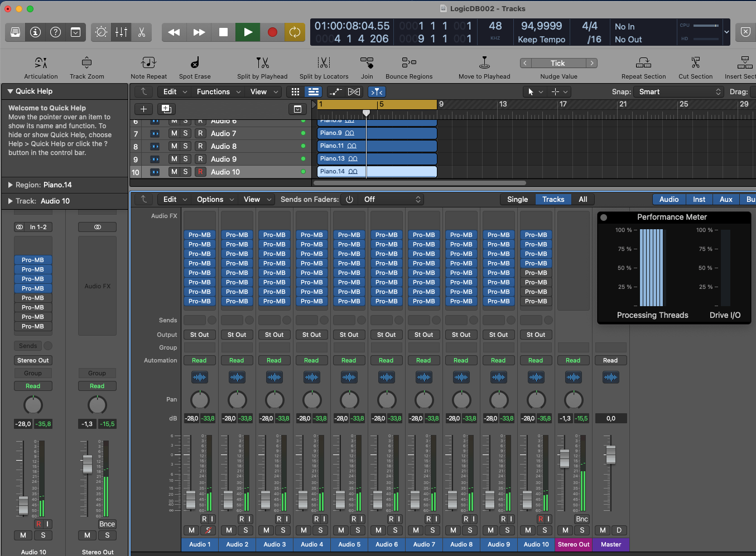Switch mixer view to All tab
The height and width of the screenshot is (556, 756).
(582, 200)
